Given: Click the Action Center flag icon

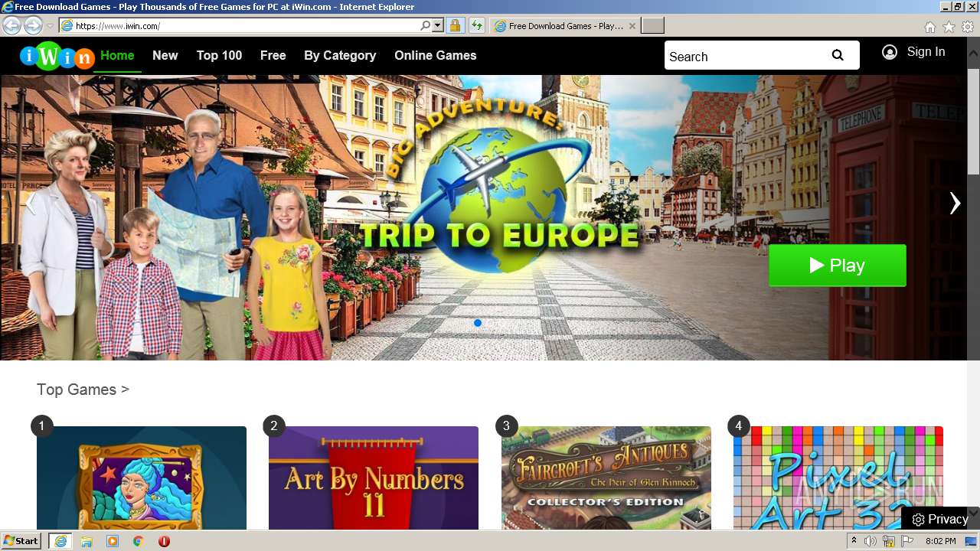Looking at the screenshot, I should tap(907, 541).
